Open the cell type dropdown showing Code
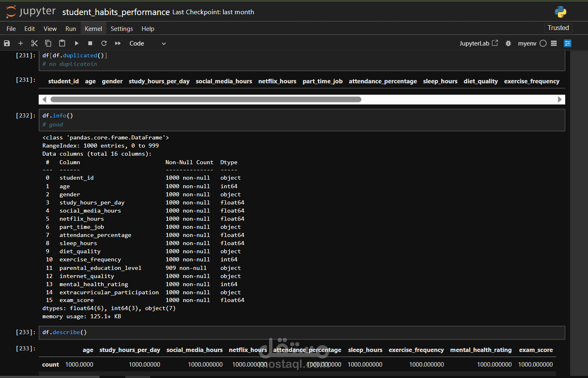Viewport: 588px width, 378px height. [x=147, y=43]
